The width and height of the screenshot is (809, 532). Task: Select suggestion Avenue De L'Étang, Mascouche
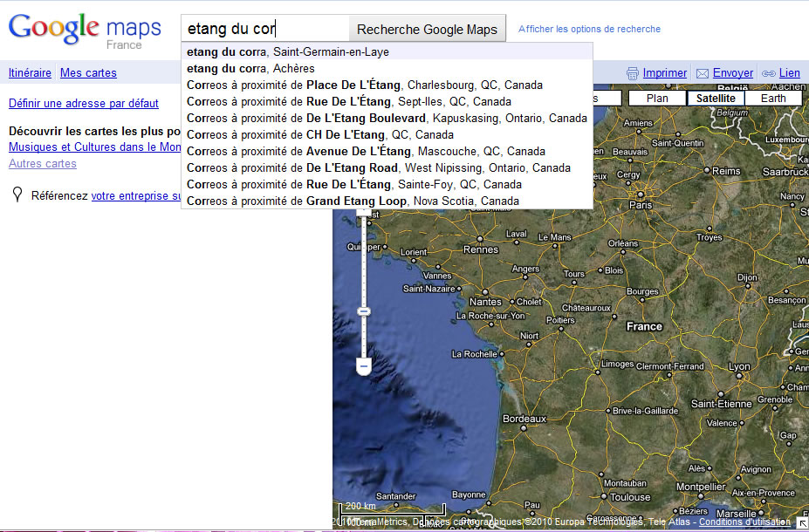[387, 151]
